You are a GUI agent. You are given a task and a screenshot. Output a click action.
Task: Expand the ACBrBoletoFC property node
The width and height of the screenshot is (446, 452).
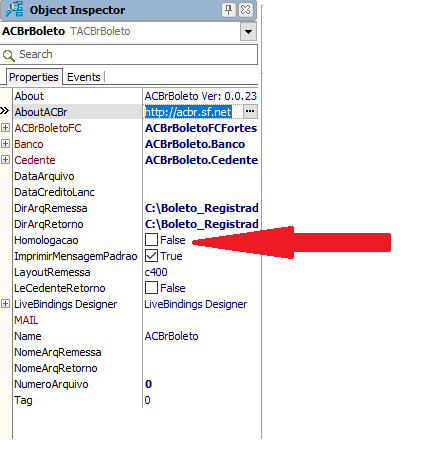[5, 128]
